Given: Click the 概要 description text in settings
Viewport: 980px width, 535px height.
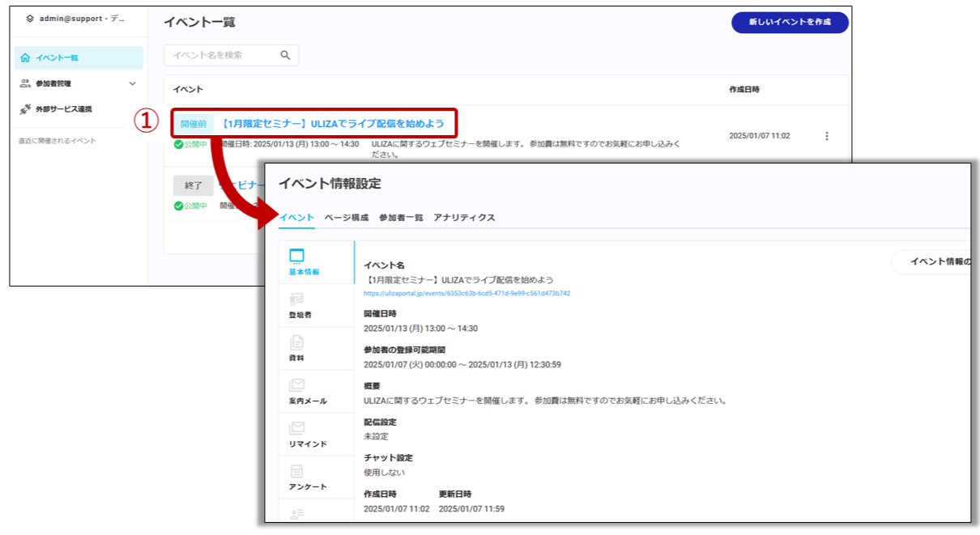Looking at the screenshot, I should [x=545, y=400].
